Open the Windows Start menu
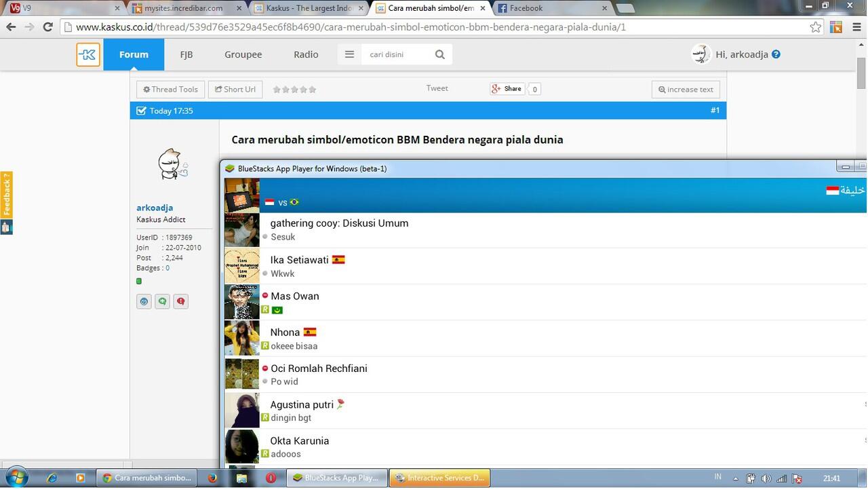868x490 pixels. pyautogui.click(x=16, y=477)
